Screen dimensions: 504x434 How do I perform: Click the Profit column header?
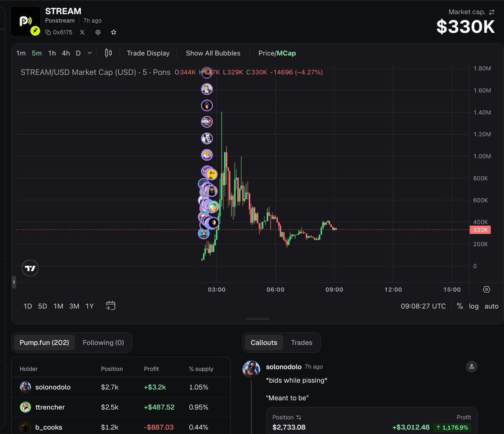(x=151, y=369)
